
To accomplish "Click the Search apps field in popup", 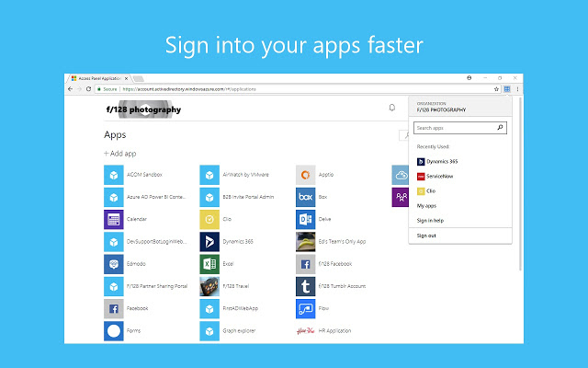I will (x=460, y=128).
